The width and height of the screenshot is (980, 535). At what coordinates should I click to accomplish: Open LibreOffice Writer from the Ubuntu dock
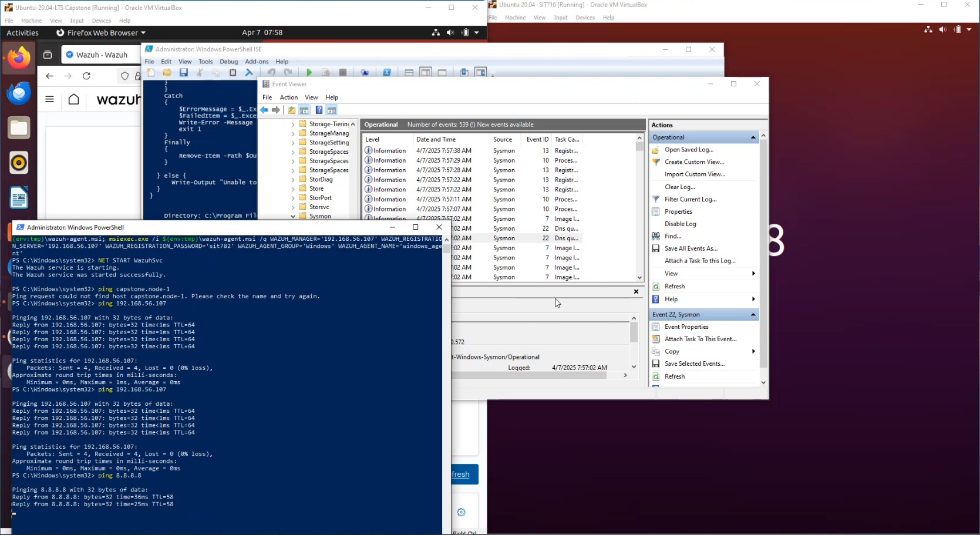point(19,198)
